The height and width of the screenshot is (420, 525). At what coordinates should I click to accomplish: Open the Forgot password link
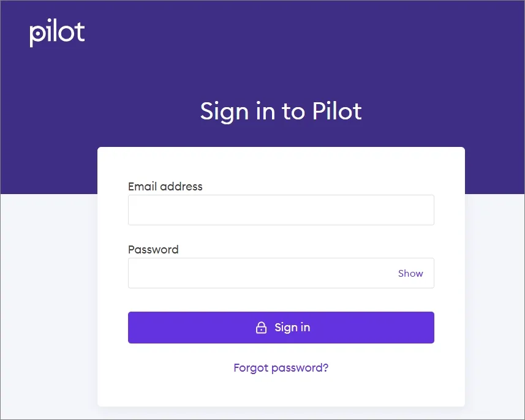point(281,368)
